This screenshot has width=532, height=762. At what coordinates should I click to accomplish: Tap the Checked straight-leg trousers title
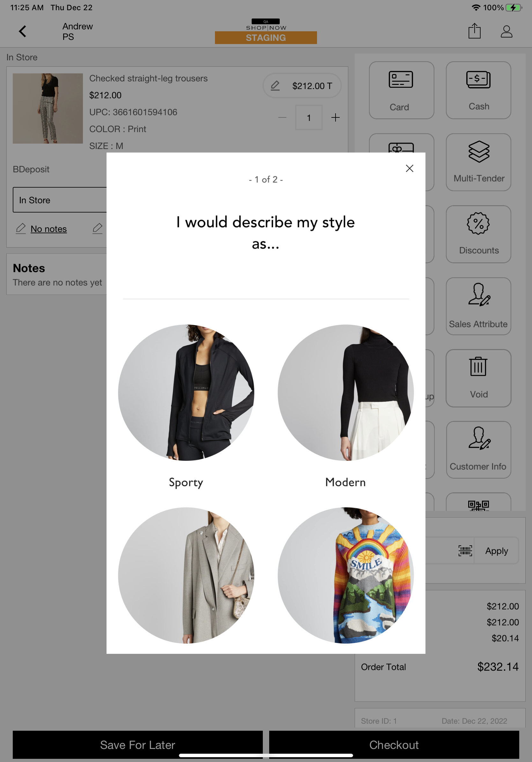click(148, 78)
